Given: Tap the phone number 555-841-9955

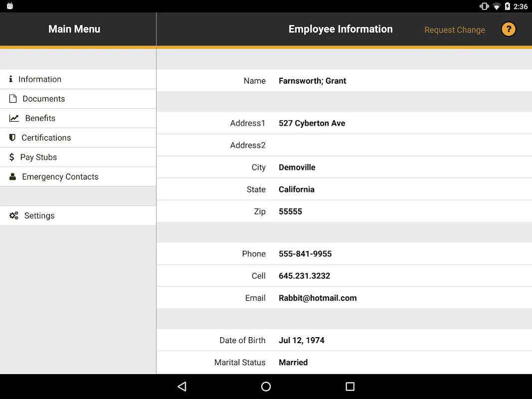Looking at the screenshot, I should pos(305,254).
